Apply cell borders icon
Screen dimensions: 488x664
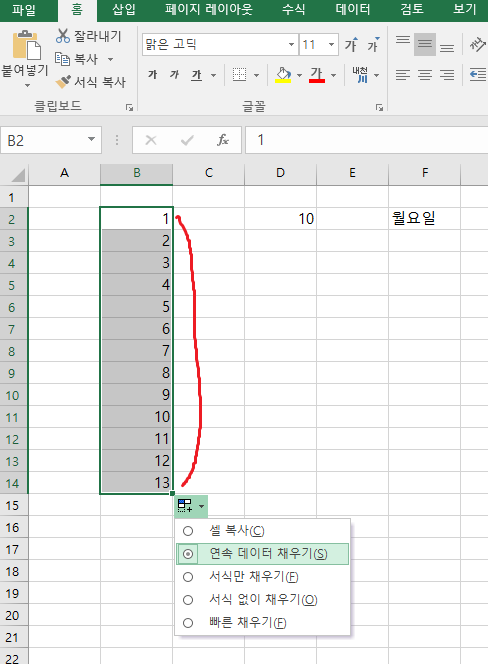(239, 75)
